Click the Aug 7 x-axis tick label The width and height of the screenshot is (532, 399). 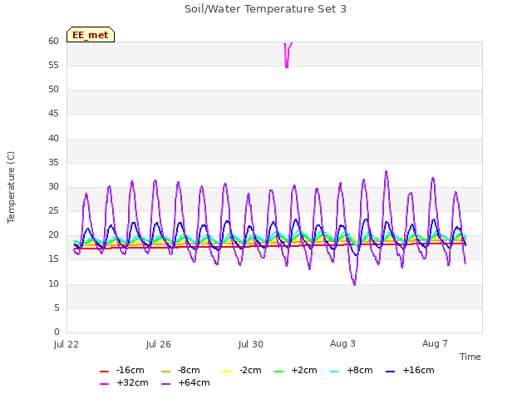click(x=435, y=343)
